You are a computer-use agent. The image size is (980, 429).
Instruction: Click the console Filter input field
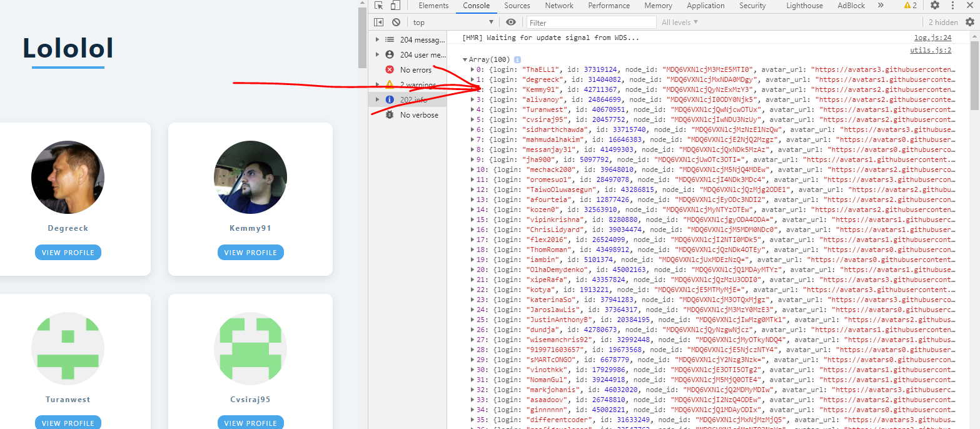coord(591,23)
